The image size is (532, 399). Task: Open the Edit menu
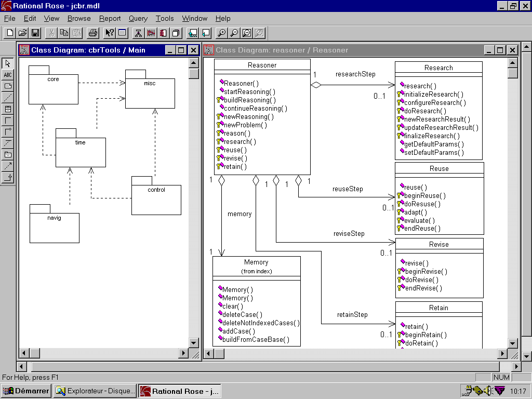coord(30,18)
